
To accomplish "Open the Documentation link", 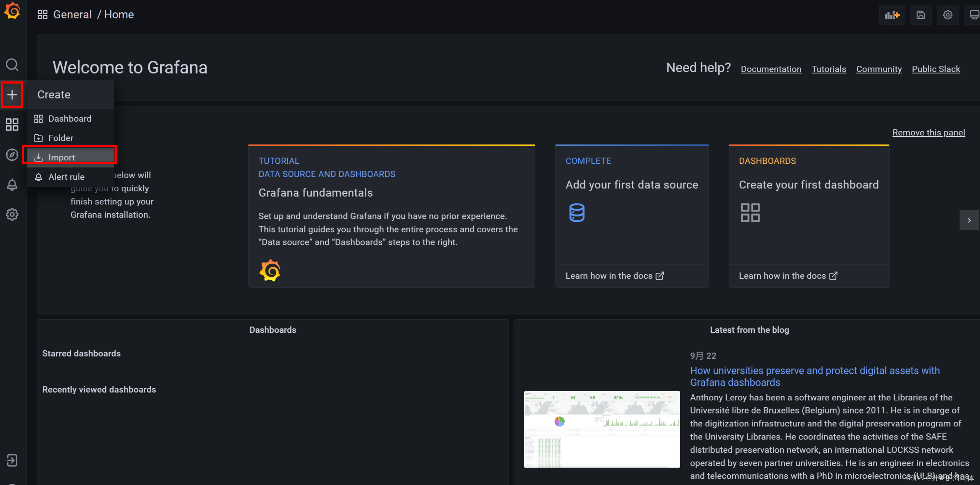I will pyautogui.click(x=771, y=69).
